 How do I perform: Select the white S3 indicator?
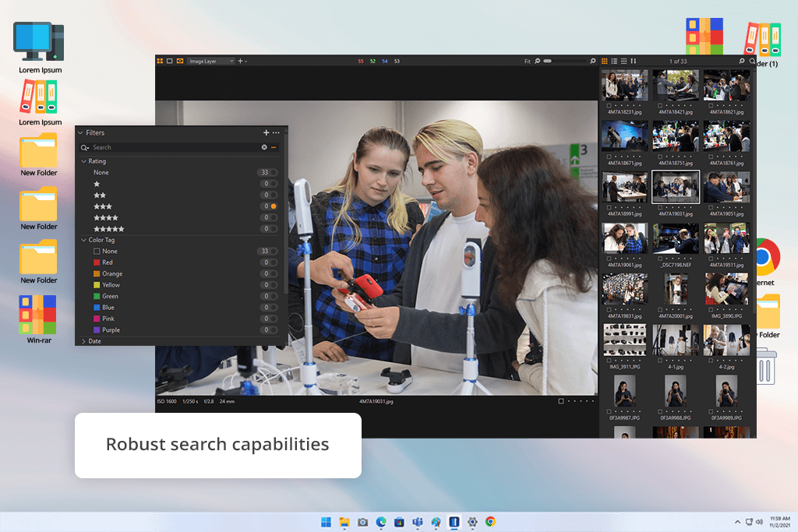coord(397,61)
